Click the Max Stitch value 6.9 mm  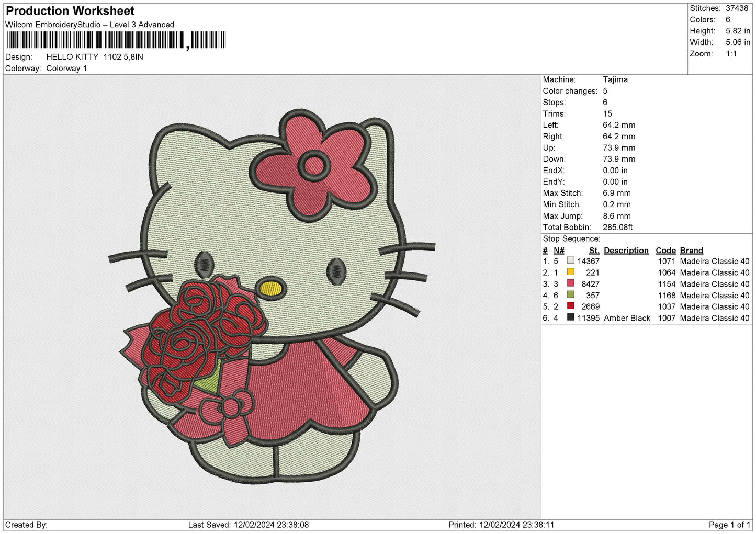(617, 193)
